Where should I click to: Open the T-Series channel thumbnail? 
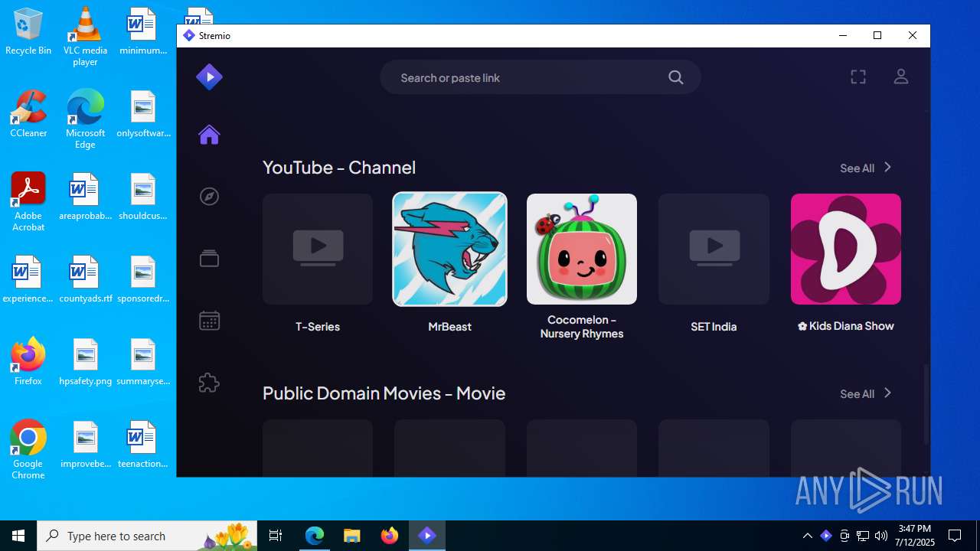(x=318, y=249)
